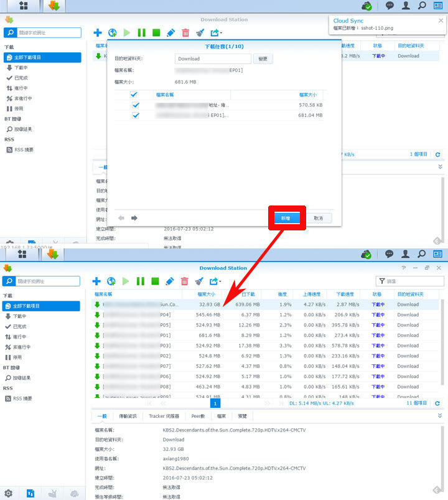Open the 傳輸資訊 tab
The width and height of the screenshot is (448, 500).
(128, 416)
